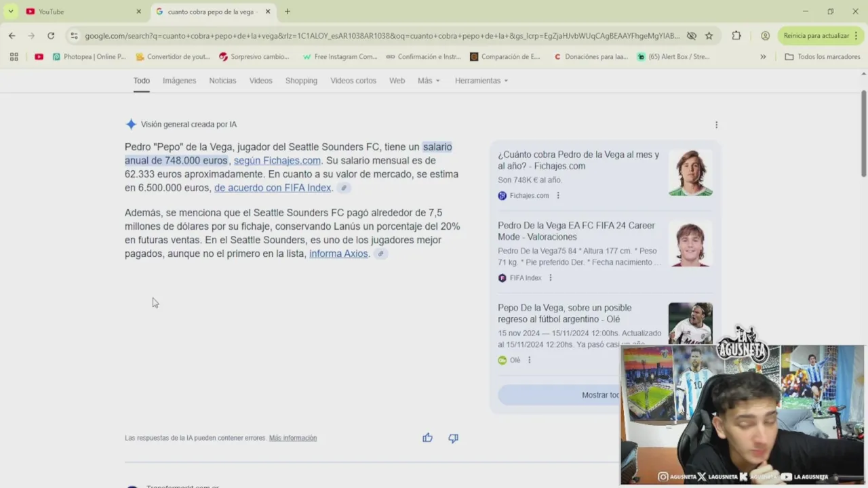
Task: Open (65) Alert Box / Stre... bookmark
Action: (673, 57)
